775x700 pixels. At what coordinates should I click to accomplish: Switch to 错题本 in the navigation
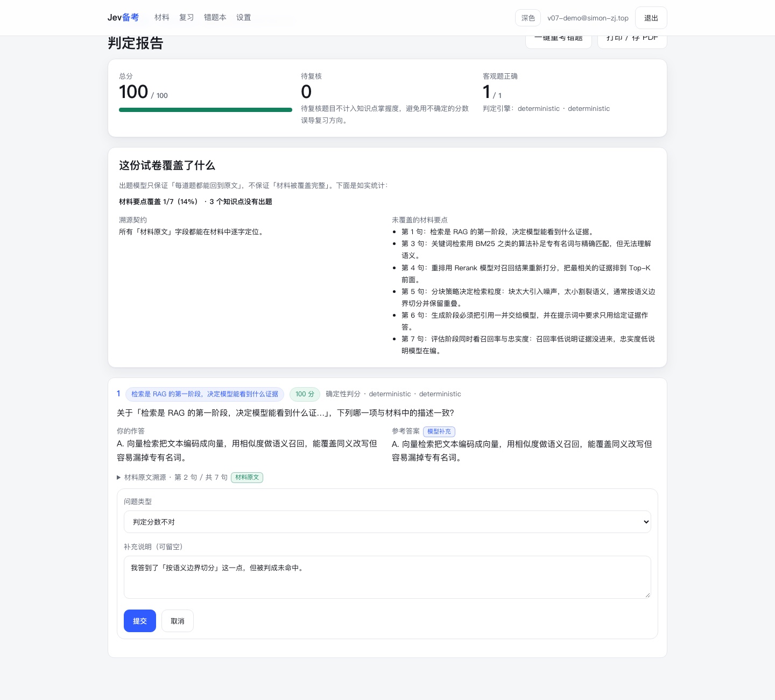coord(215,18)
